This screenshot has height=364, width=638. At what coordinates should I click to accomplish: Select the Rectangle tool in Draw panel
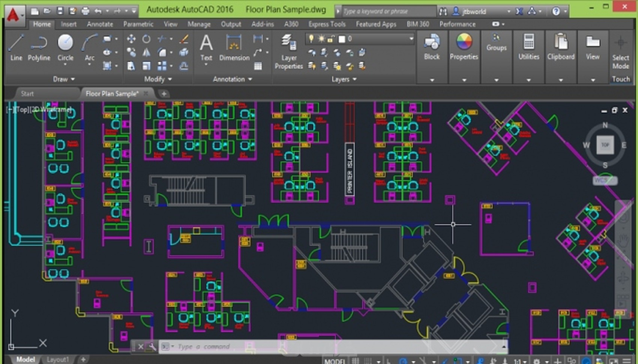(x=107, y=39)
